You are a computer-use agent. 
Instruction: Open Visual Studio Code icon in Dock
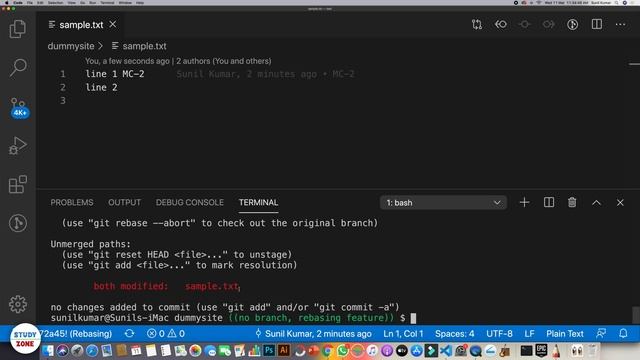[446, 351]
